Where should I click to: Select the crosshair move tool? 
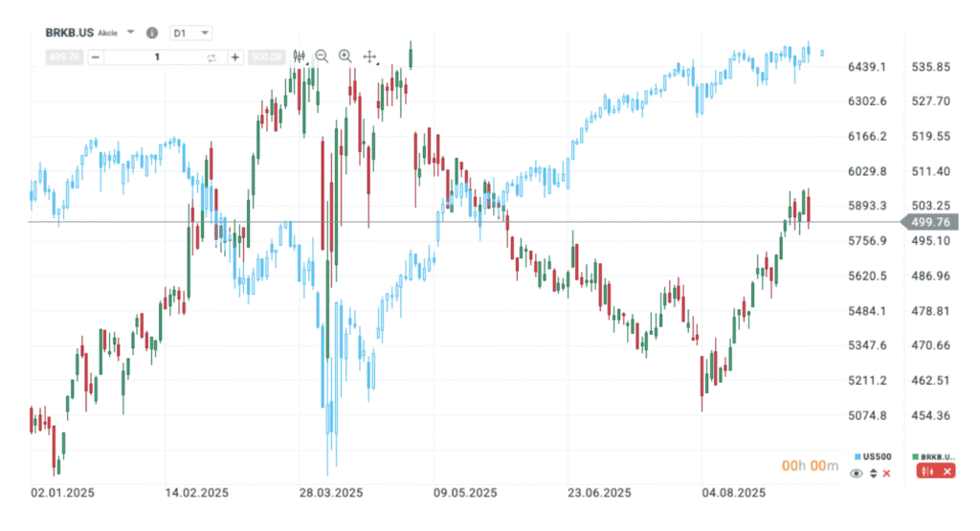(x=370, y=56)
